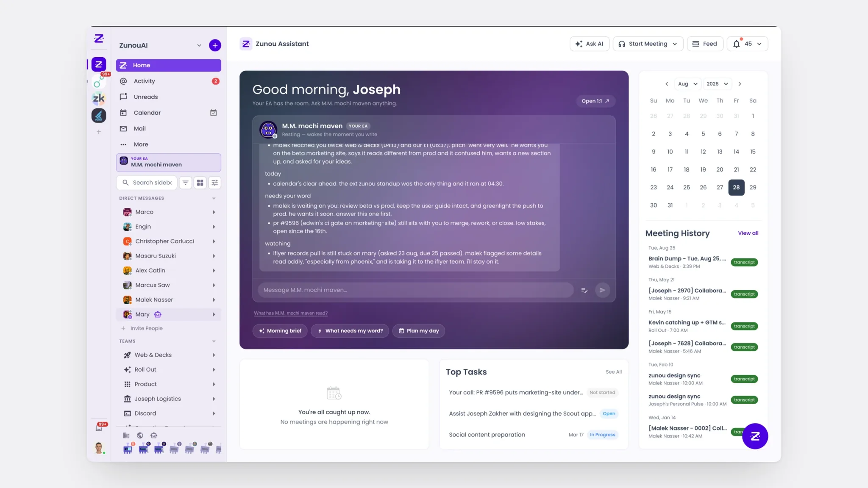Add a workspace with the rail plus icon

pyautogui.click(x=99, y=132)
